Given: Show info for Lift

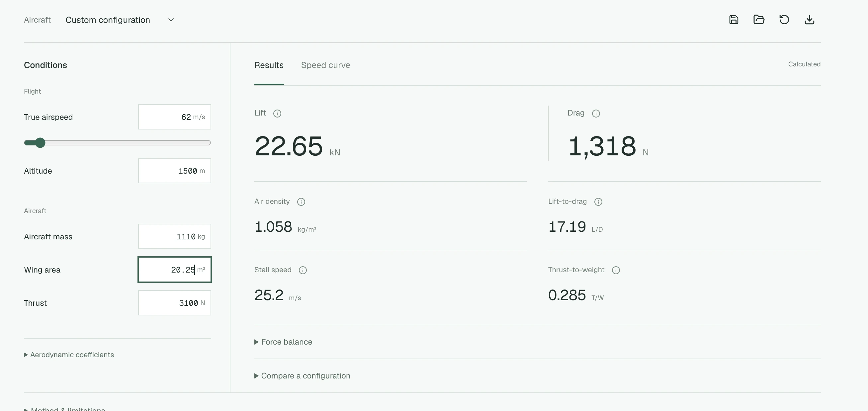Looking at the screenshot, I should coord(277,114).
